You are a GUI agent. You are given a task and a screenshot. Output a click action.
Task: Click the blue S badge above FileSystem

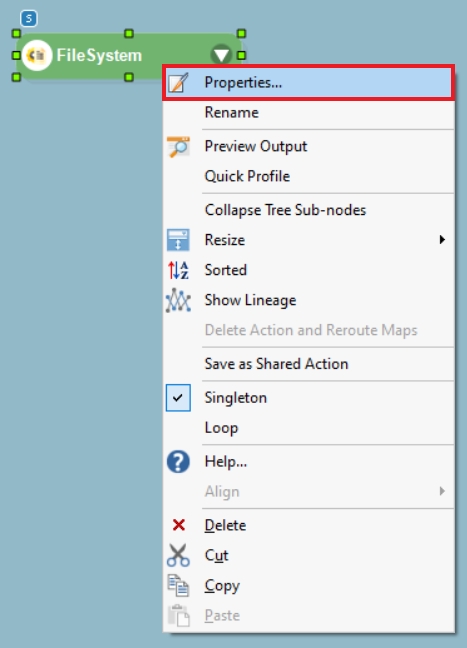(x=29, y=19)
